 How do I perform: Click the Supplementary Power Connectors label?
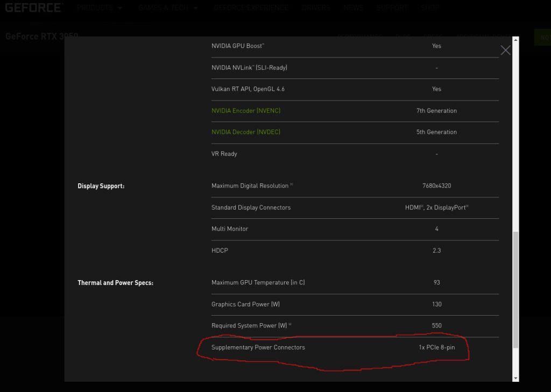tap(258, 347)
